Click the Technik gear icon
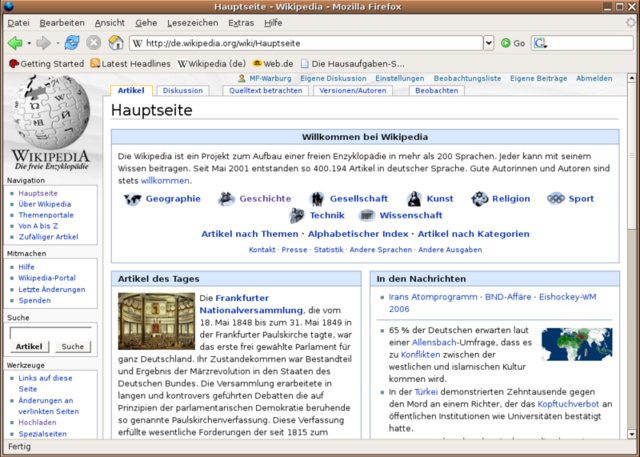Viewport: 640px width, 457px height. [x=297, y=215]
